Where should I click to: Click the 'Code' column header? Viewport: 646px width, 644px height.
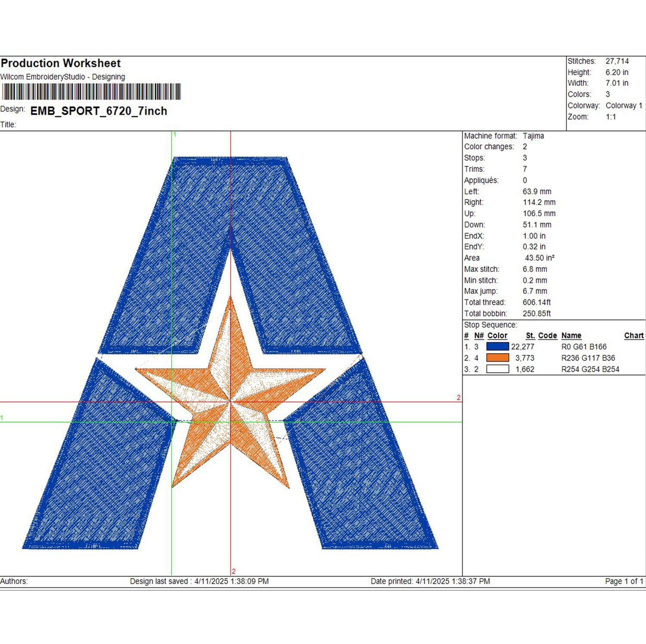pyautogui.click(x=547, y=336)
